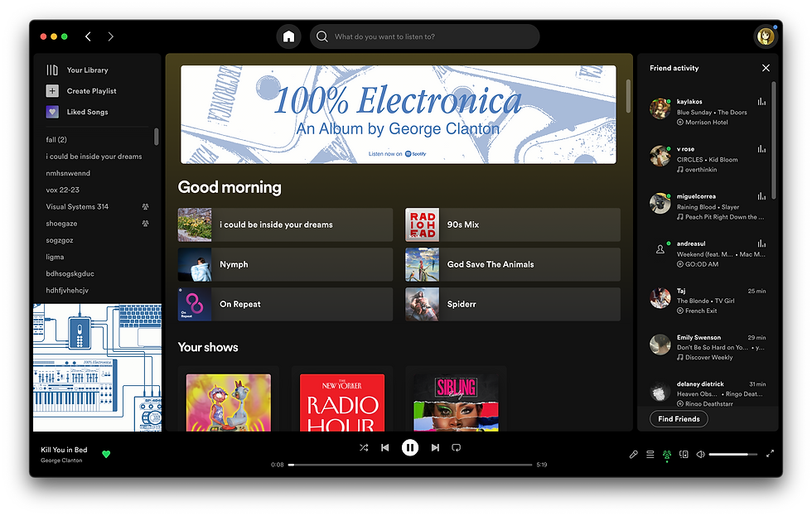812x516 pixels.
Task: Click the search box 'What do you want to listen to?'
Action: coord(424,36)
